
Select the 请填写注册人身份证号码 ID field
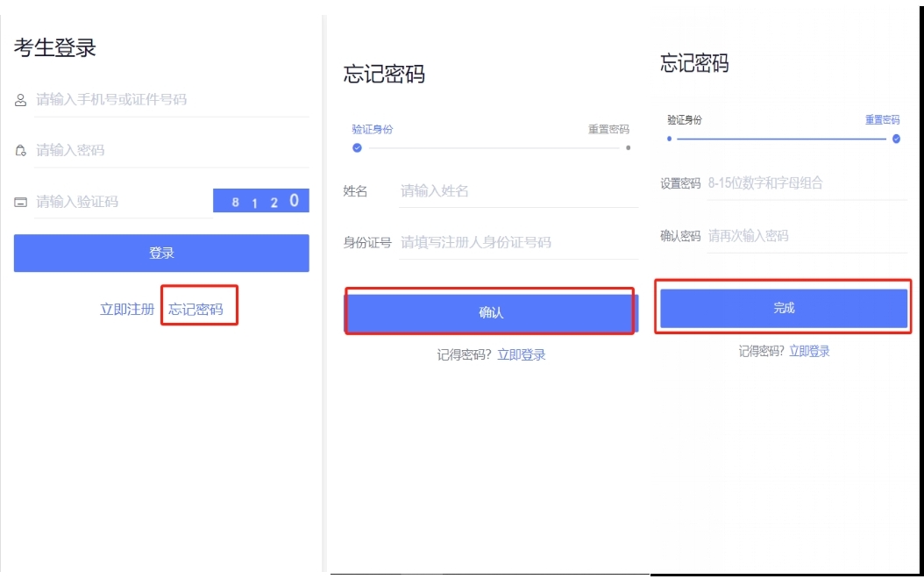click(x=517, y=243)
